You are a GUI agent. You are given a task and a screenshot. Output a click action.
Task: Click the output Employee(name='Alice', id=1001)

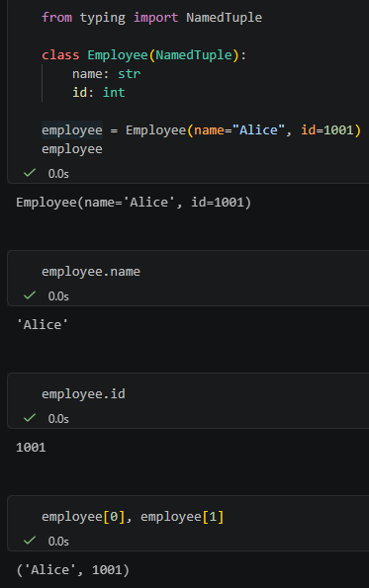click(x=134, y=203)
